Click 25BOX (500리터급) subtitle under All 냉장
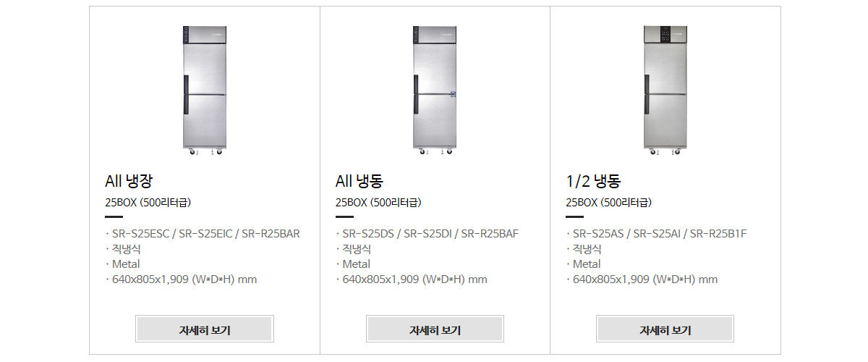 148,203
